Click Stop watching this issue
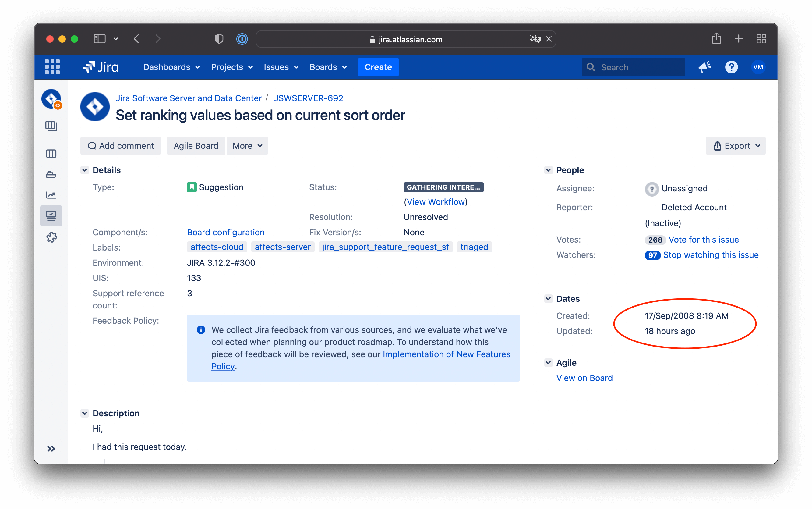Screen dimensions: 812x509 pyautogui.click(x=711, y=255)
